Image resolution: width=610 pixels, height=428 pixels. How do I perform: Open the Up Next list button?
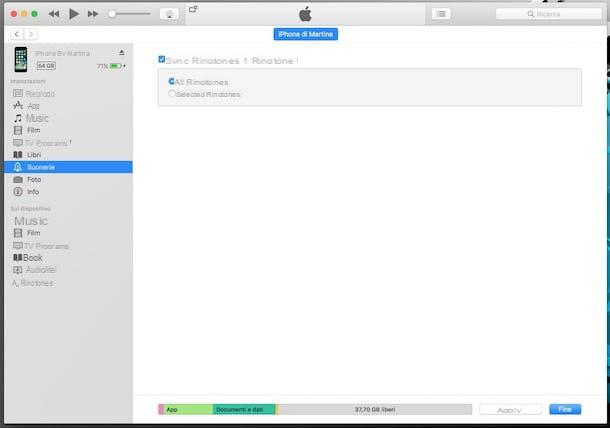(441, 14)
